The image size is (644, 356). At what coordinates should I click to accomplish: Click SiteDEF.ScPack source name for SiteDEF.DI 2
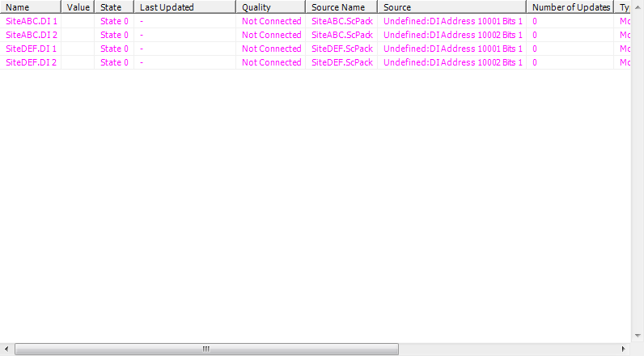pos(341,62)
